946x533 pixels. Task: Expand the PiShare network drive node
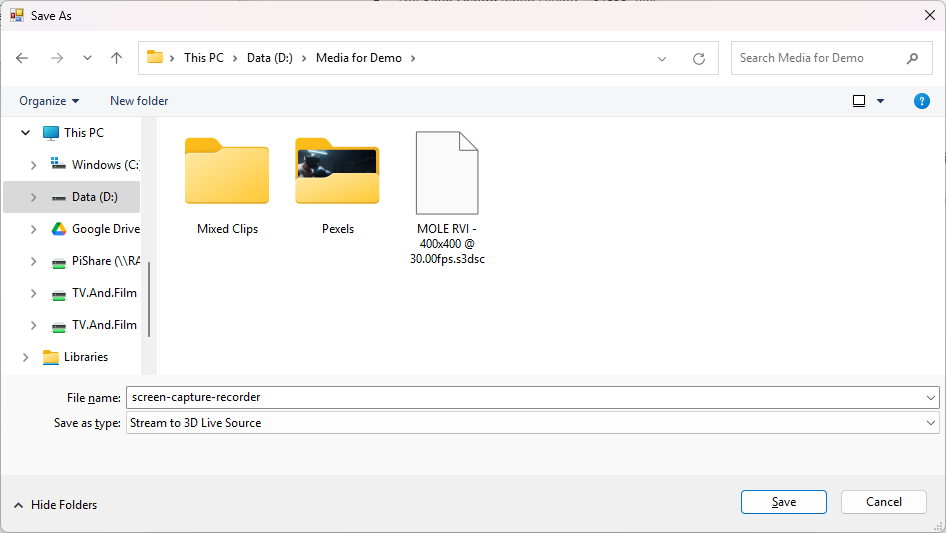33,261
